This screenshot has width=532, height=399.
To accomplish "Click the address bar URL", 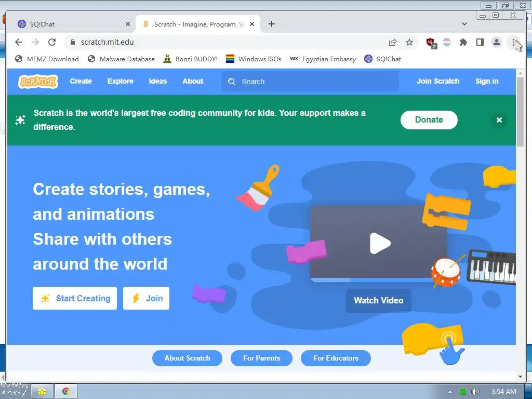I will (x=107, y=42).
